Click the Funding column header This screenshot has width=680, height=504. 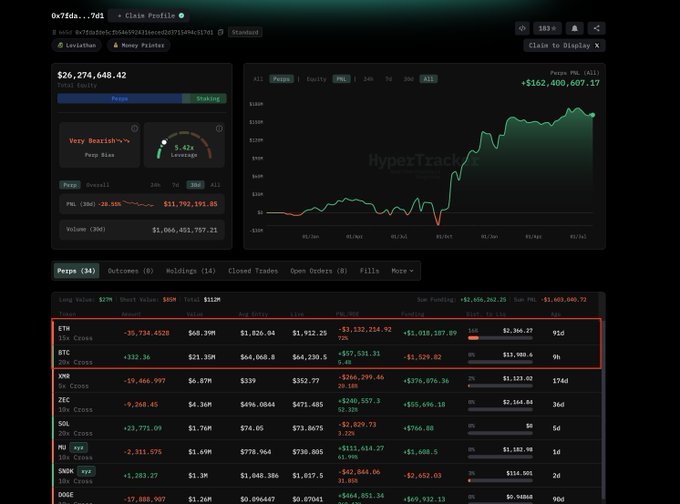[412, 314]
